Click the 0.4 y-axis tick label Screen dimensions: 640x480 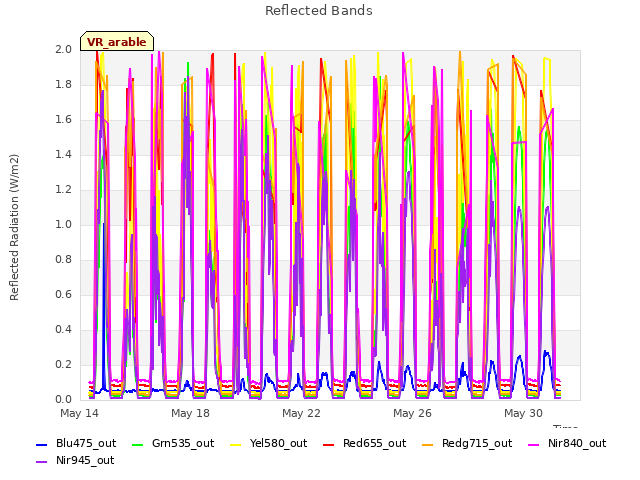(64, 329)
